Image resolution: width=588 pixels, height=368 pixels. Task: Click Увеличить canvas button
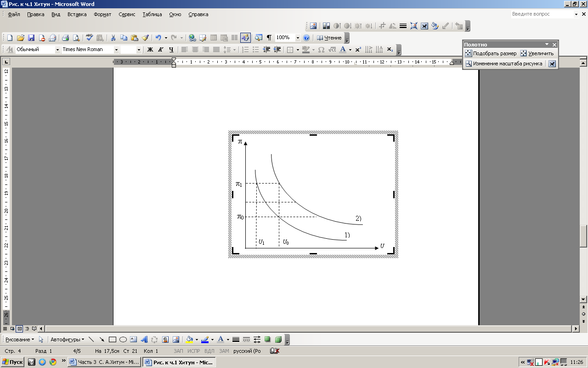pos(537,53)
